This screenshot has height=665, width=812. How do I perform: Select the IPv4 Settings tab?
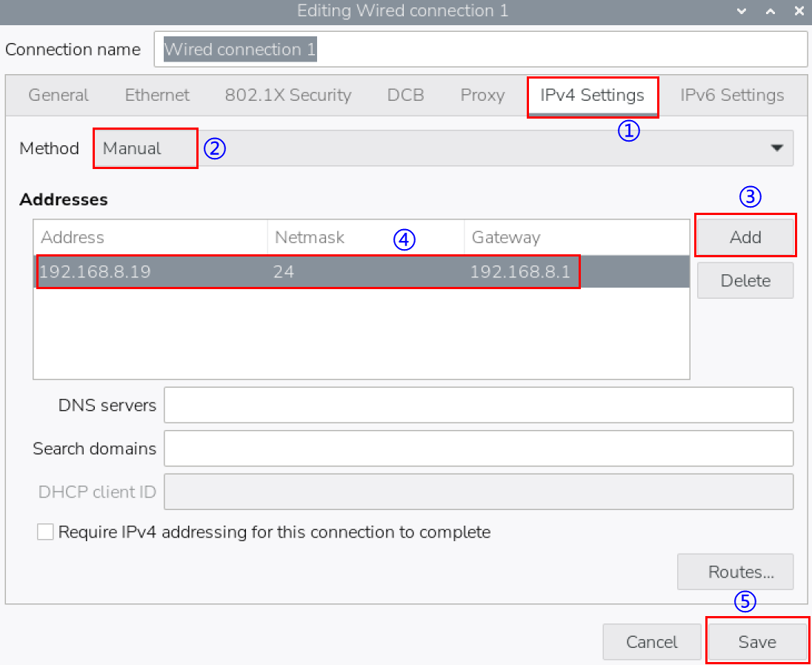tap(592, 96)
